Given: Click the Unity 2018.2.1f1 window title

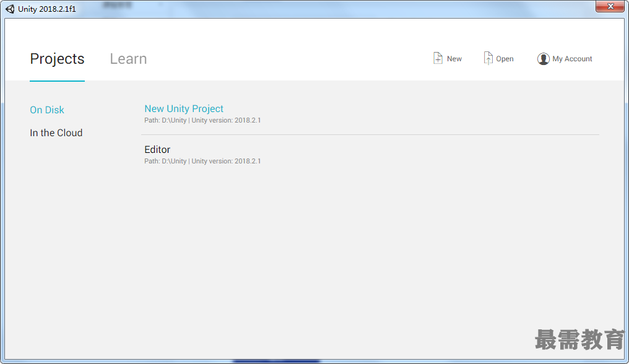Looking at the screenshot, I should coord(47,9).
